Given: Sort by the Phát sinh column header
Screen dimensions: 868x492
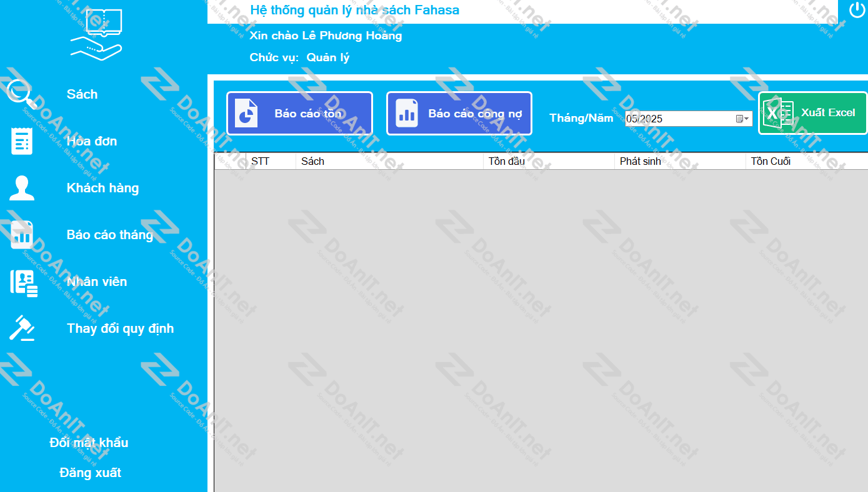Looking at the screenshot, I should [x=680, y=161].
